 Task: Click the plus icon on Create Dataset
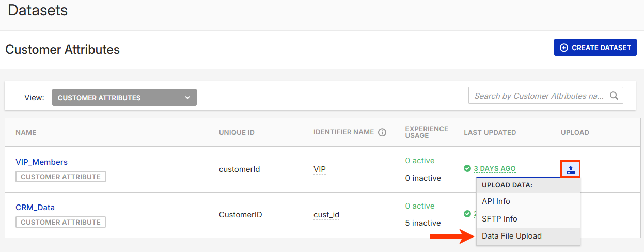[564, 48]
